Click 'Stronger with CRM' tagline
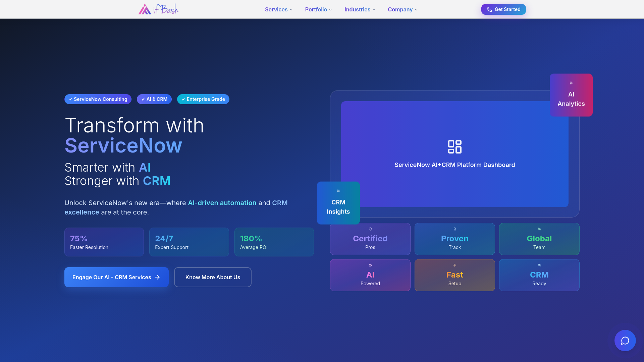This screenshot has width=644, height=362. coord(117,181)
